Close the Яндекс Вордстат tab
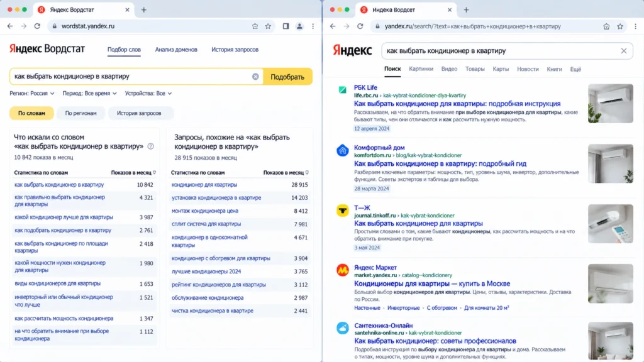 point(127,10)
